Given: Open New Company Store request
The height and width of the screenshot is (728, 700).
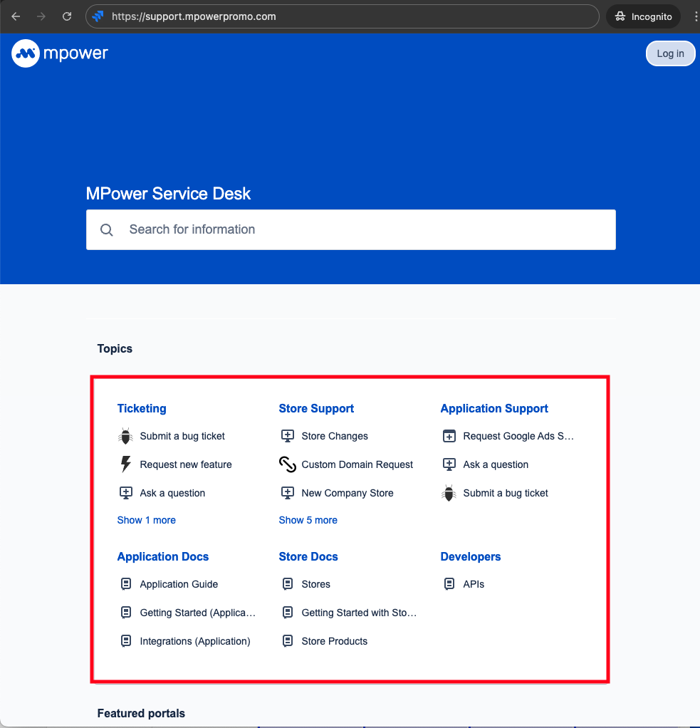Looking at the screenshot, I should tap(348, 493).
